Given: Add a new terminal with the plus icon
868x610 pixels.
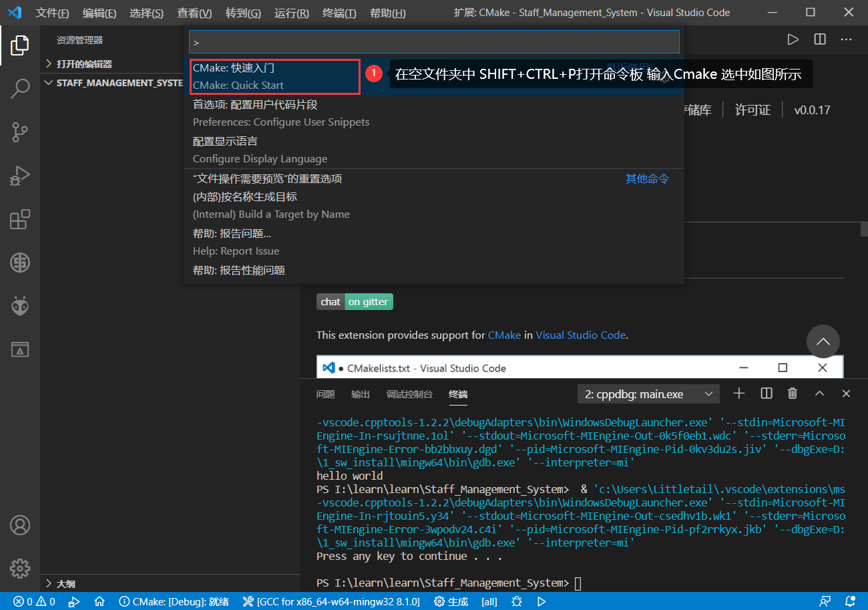Looking at the screenshot, I should click(x=739, y=394).
